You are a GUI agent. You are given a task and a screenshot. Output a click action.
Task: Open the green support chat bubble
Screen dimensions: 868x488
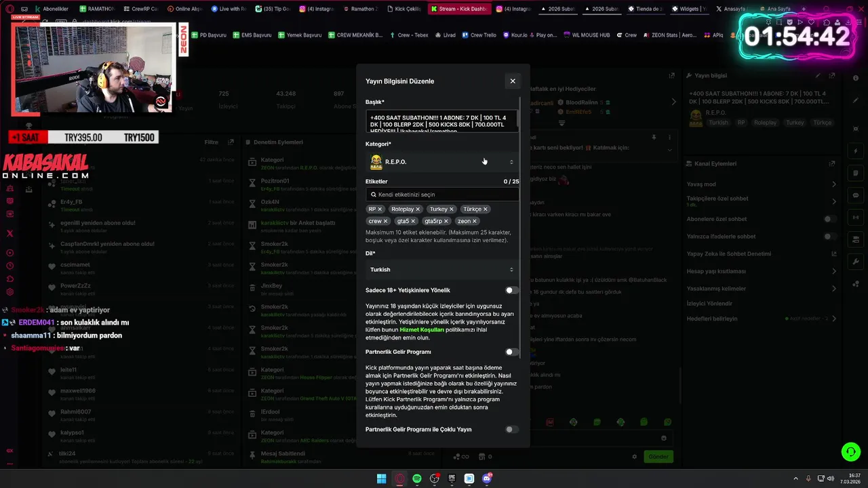tap(850, 451)
